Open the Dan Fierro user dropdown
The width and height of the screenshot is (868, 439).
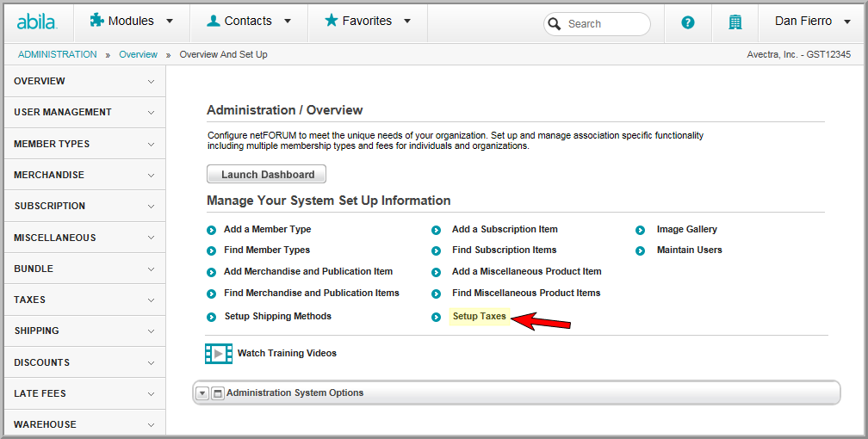pos(813,22)
